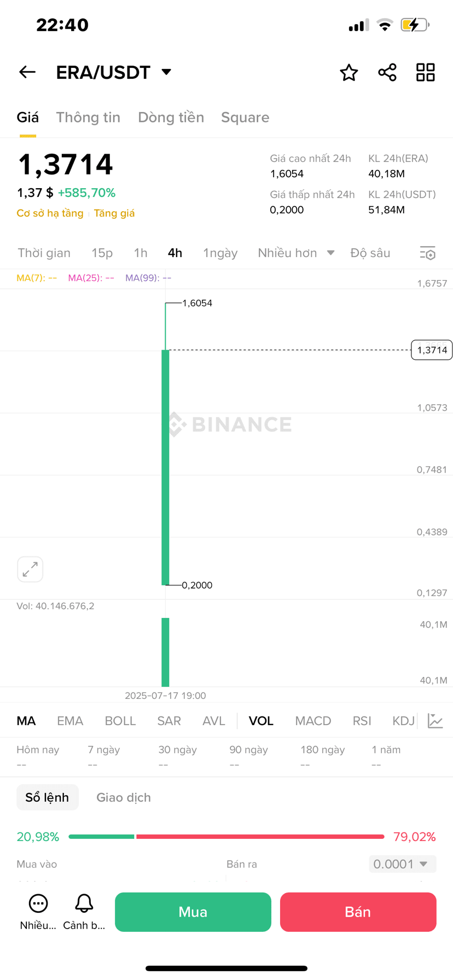Toggle the MACD indicator
This screenshot has height=980, width=453.
click(313, 721)
